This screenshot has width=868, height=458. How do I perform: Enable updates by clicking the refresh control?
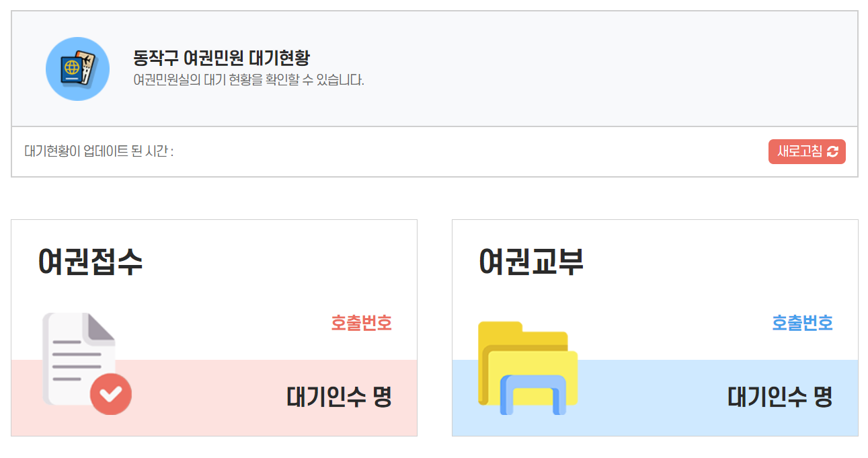point(806,151)
